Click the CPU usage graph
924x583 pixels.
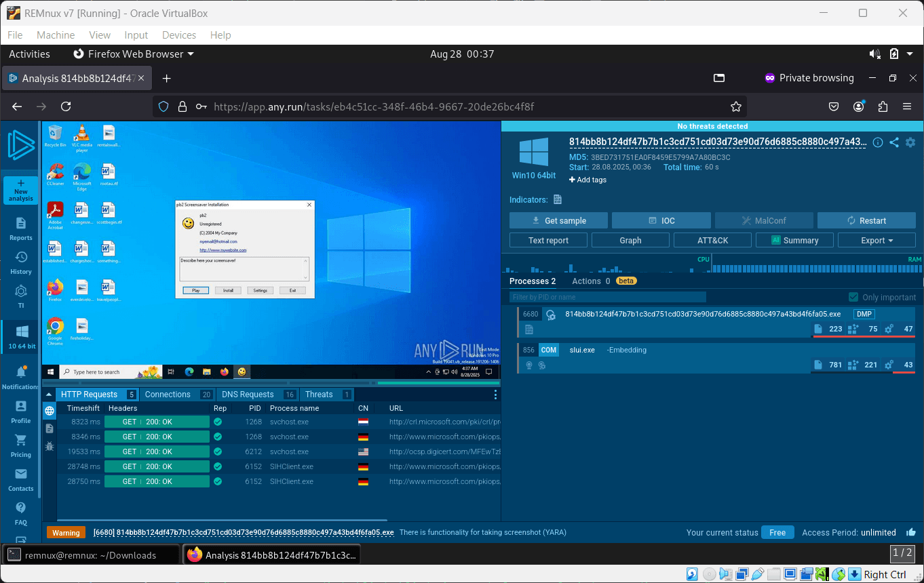pos(608,264)
